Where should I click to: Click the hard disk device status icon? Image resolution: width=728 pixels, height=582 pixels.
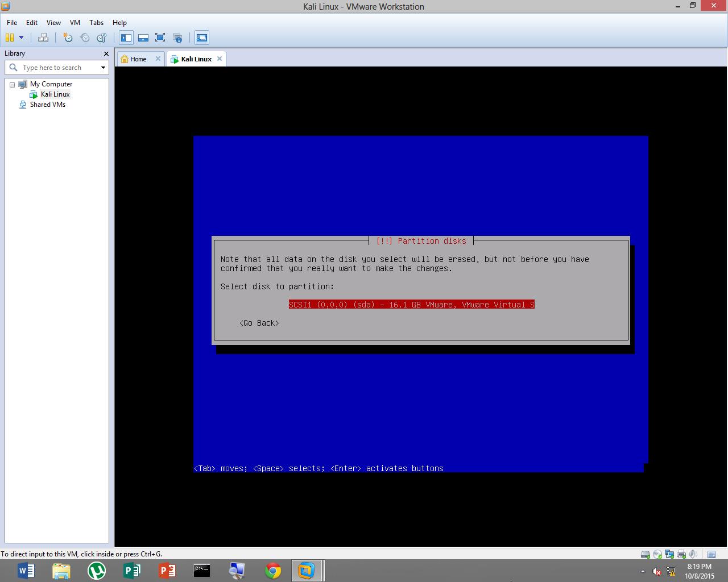646,554
